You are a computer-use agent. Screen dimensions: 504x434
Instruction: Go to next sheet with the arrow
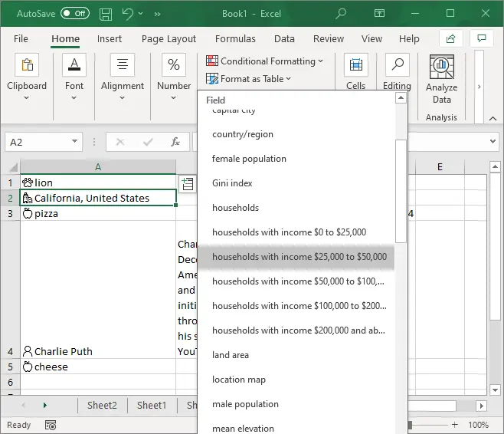[x=45, y=405]
